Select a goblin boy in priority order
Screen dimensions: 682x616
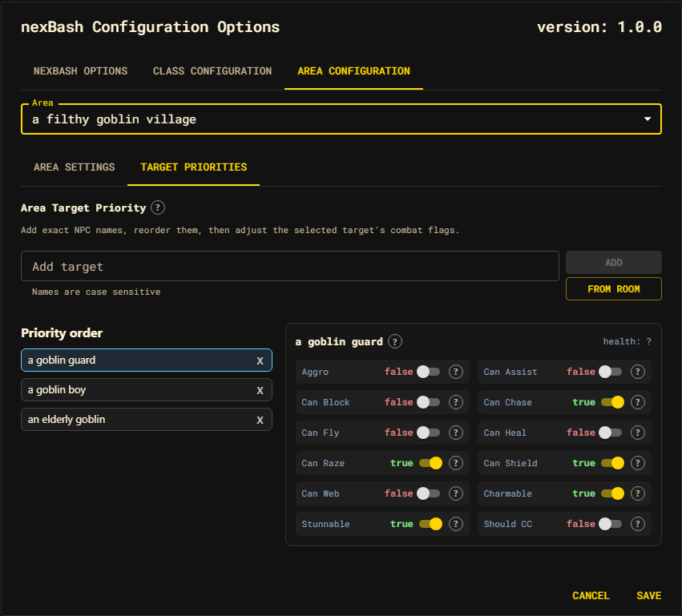[x=147, y=390]
